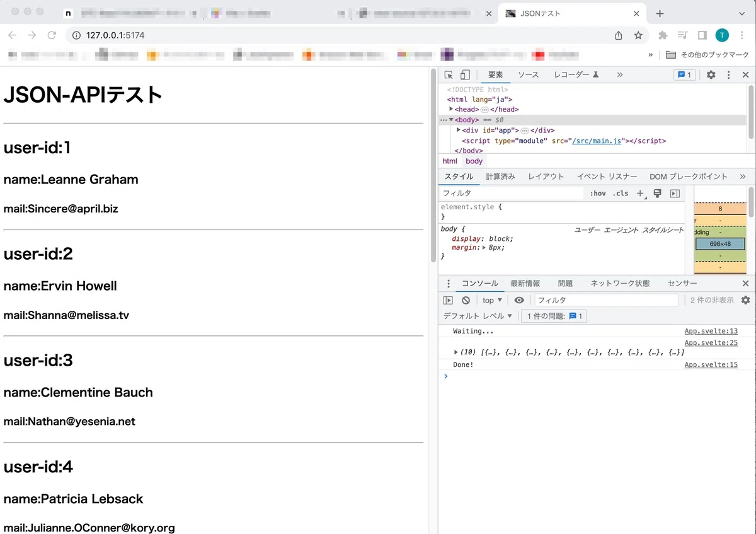The image size is (756, 534).
Task: Click the 1 件の問題 issues button
Action: [x=554, y=316]
